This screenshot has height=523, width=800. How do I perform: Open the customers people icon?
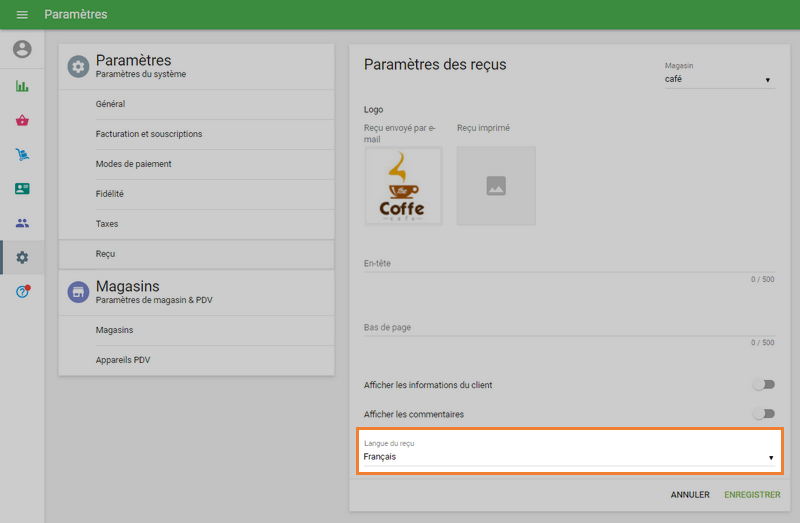coord(22,223)
